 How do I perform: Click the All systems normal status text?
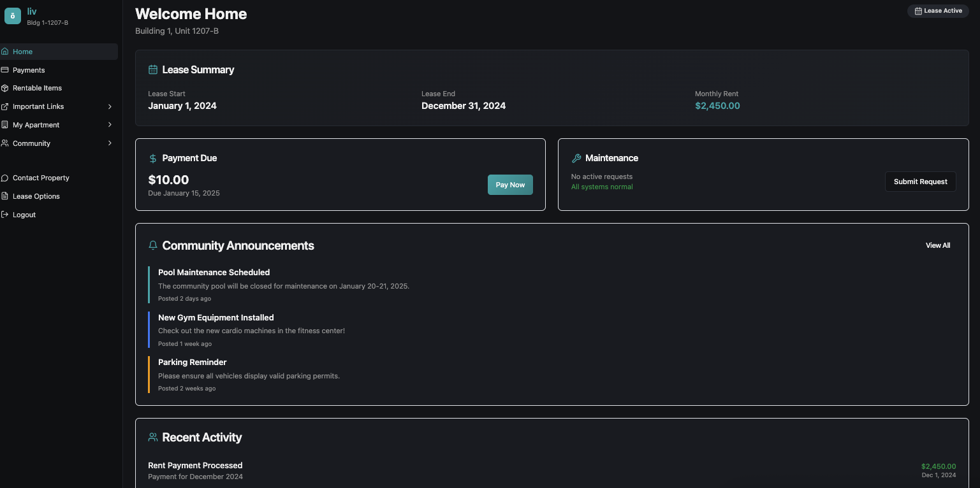(602, 187)
